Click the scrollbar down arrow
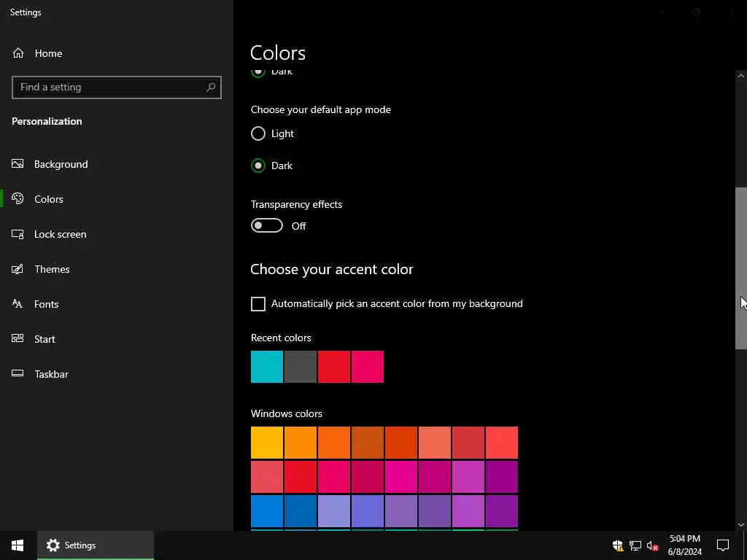Screen dimensions: 747x560 pyautogui.click(x=741, y=524)
